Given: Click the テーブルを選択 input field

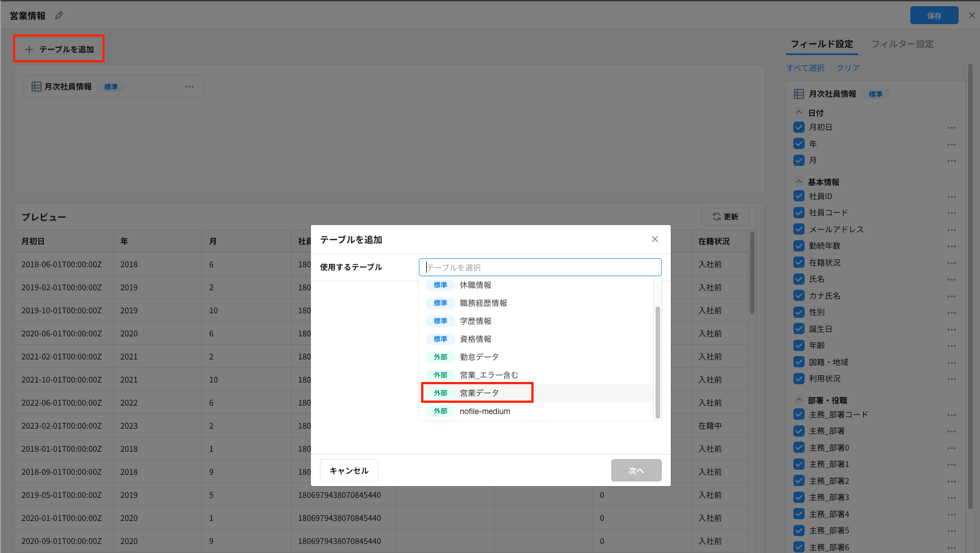Looking at the screenshot, I should (x=540, y=267).
